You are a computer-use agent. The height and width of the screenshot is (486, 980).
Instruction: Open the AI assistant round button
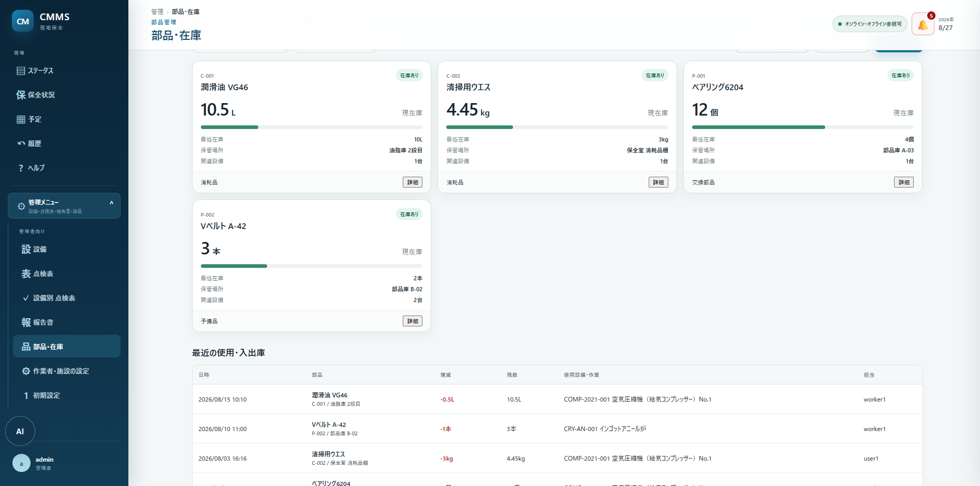point(20,431)
